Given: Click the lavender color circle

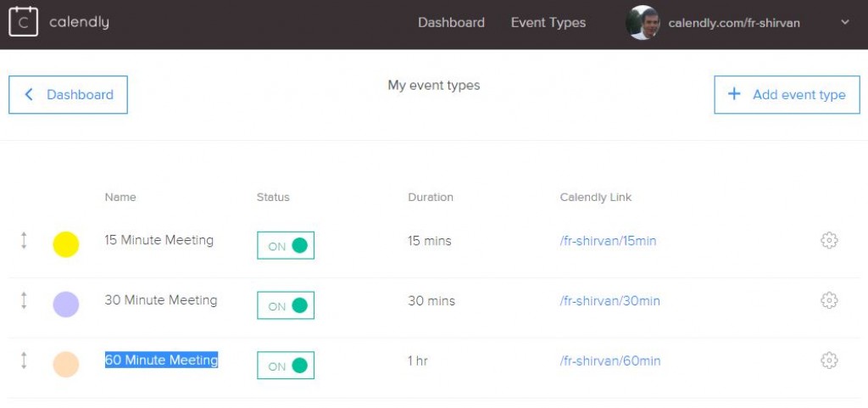Looking at the screenshot, I should click(66, 305).
